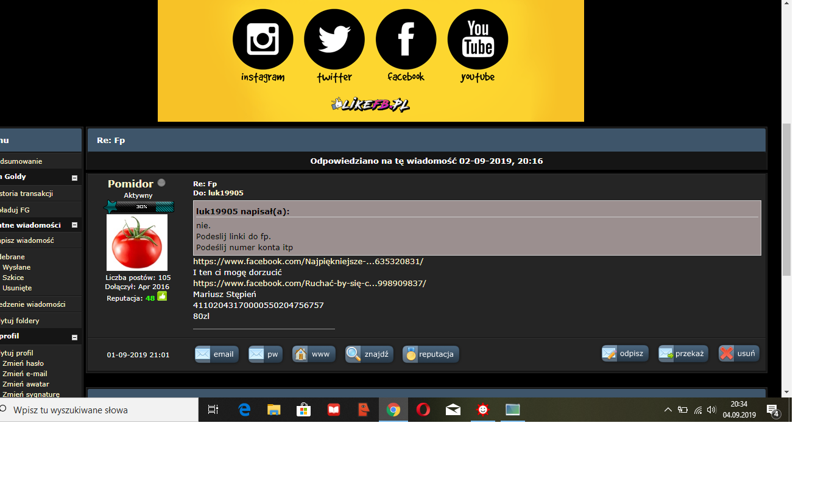Open the YouTube icon in the banner
This screenshot has height=504, width=832.
point(478,40)
